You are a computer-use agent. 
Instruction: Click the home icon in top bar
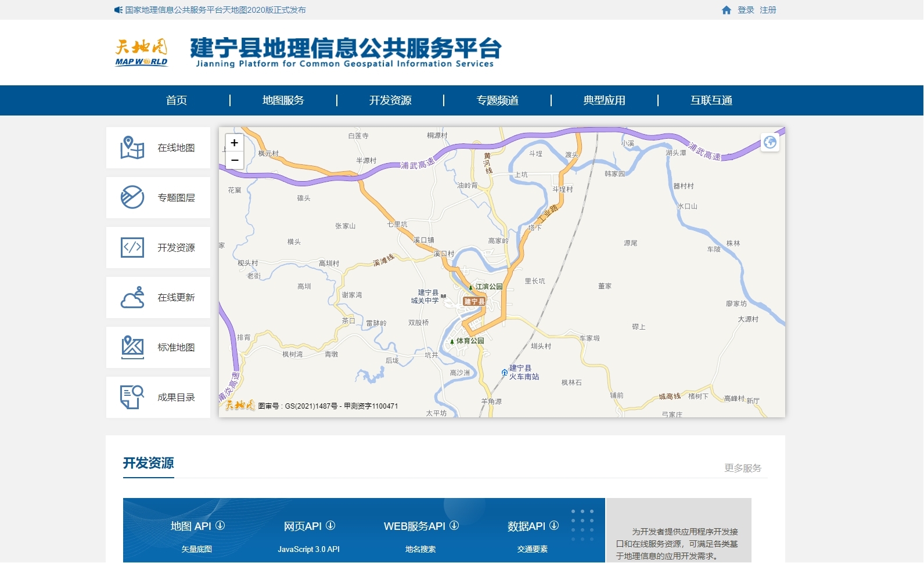[726, 10]
